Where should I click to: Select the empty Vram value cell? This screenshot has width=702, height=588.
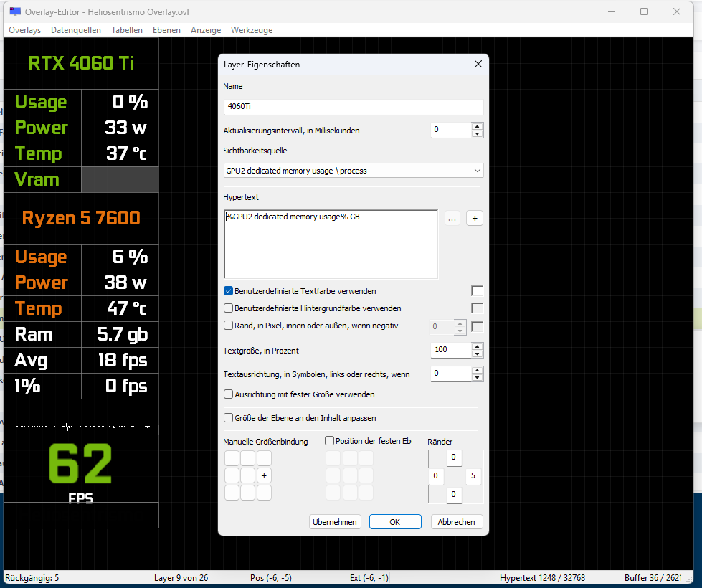(x=120, y=179)
